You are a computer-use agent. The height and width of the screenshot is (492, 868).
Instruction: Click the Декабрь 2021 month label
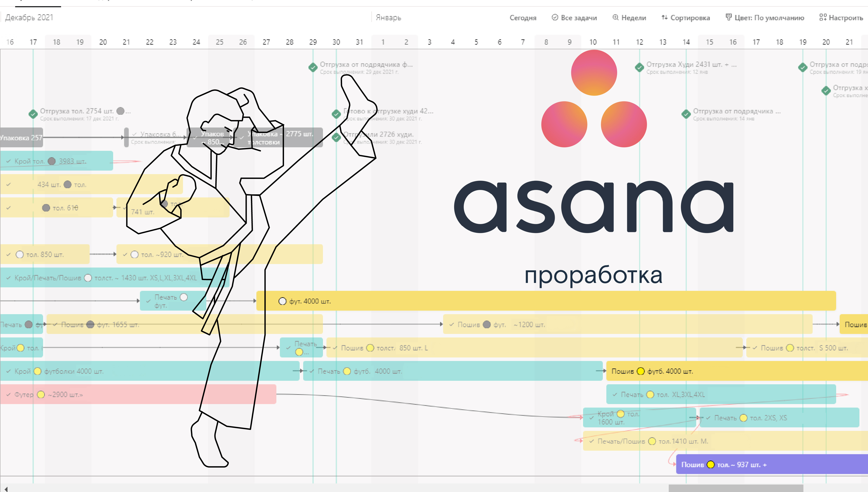click(29, 18)
